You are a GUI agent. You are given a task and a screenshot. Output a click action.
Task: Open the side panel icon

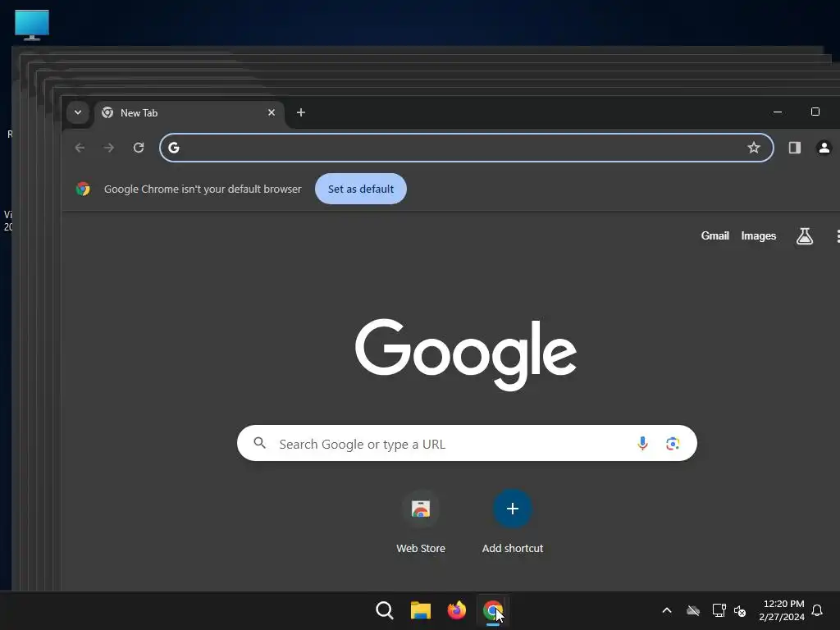794,148
